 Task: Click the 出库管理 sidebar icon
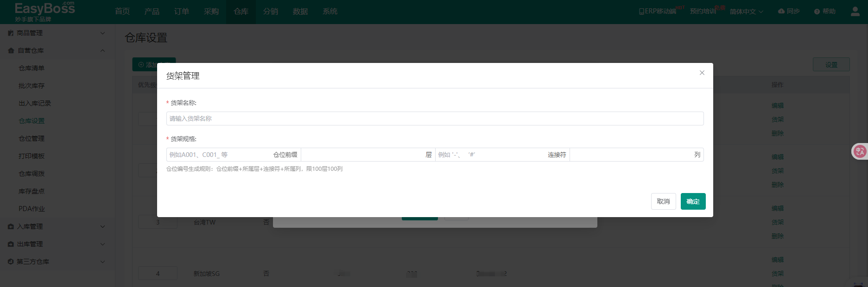[x=11, y=244]
